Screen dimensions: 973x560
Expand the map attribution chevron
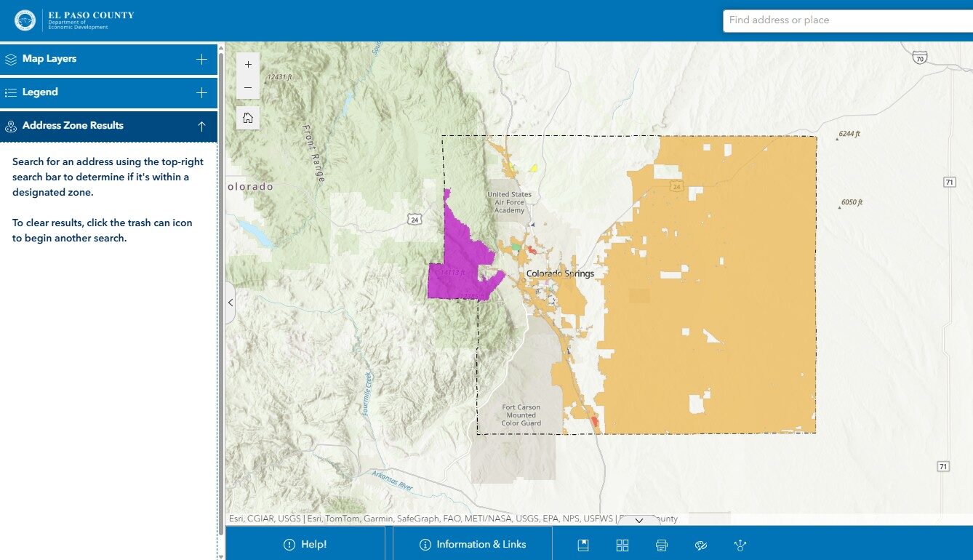point(639,521)
